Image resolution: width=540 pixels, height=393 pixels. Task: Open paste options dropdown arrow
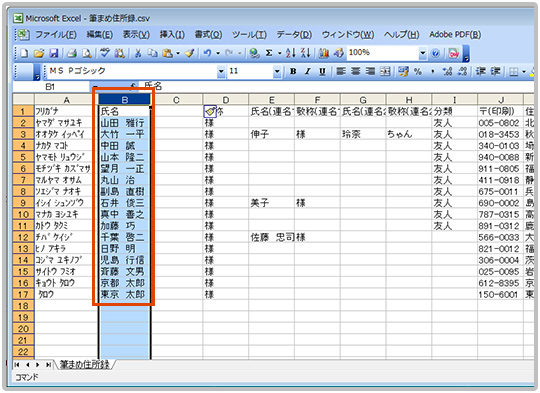pos(178,53)
